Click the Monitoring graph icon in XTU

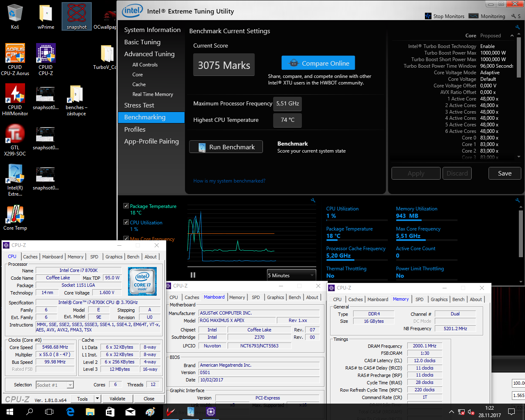474,16
